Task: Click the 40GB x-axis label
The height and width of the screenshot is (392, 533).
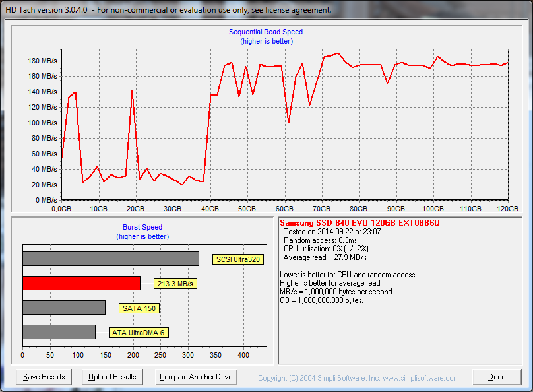Action: [210, 209]
